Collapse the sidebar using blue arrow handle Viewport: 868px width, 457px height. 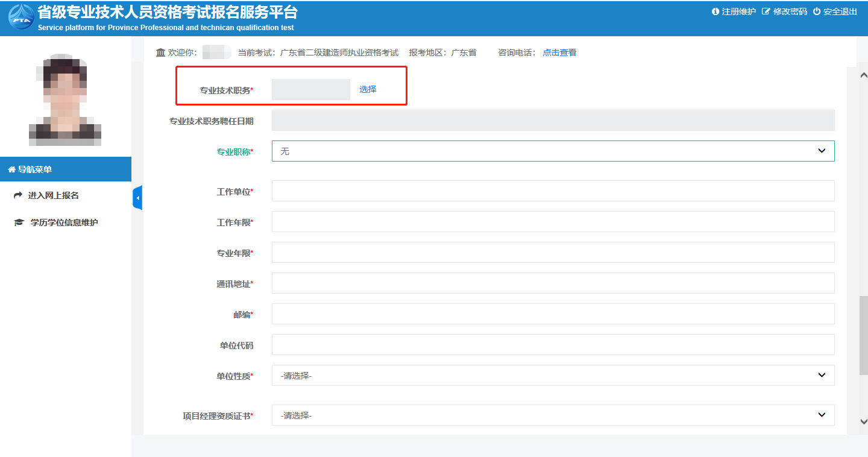137,198
